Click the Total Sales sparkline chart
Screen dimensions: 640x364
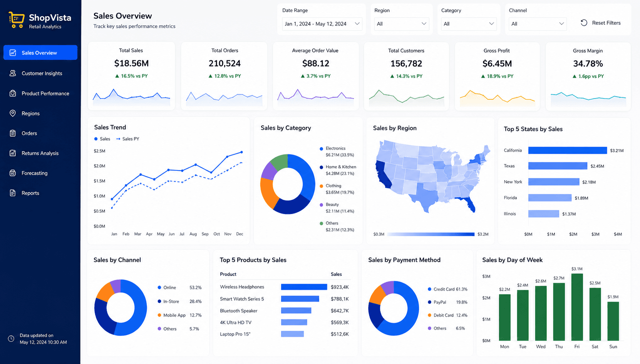(x=131, y=97)
